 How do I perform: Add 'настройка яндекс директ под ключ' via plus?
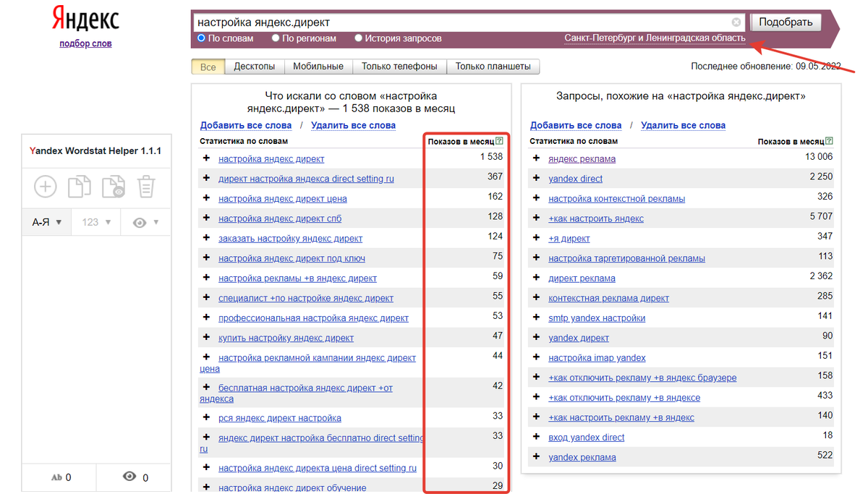coord(206,257)
